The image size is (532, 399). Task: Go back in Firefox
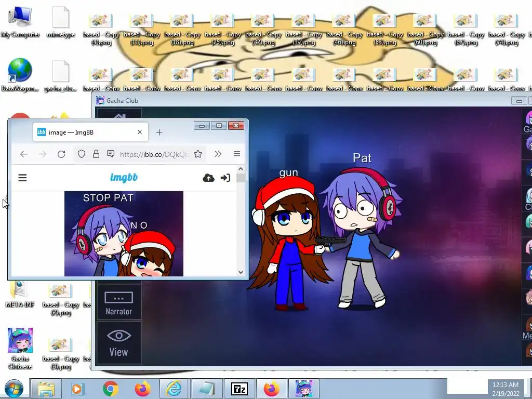pyautogui.click(x=24, y=154)
